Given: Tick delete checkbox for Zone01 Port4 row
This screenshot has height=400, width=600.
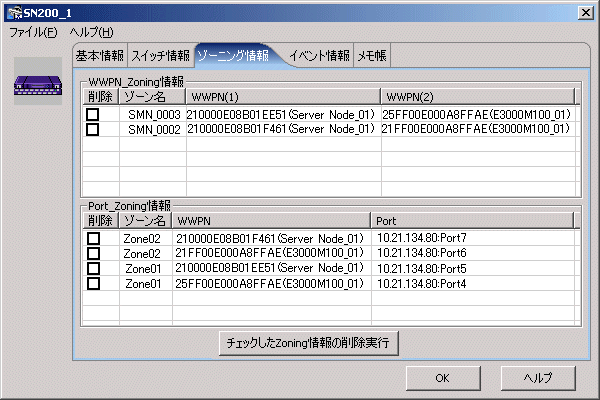Looking at the screenshot, I should tap(93, 284).
